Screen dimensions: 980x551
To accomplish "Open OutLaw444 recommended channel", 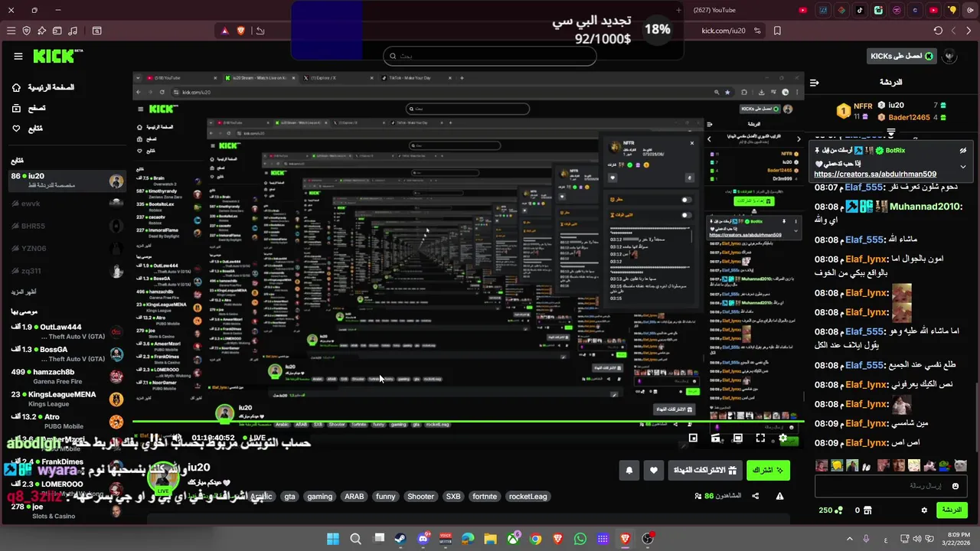I will click(67, 331).
